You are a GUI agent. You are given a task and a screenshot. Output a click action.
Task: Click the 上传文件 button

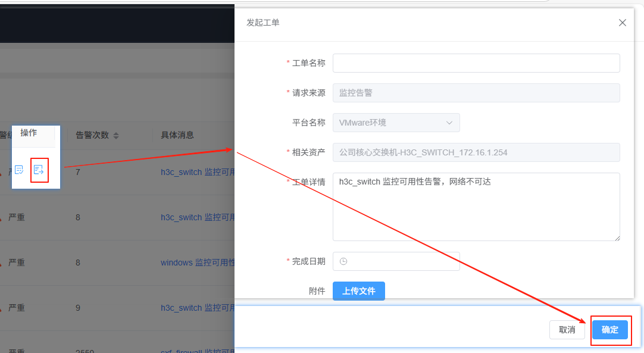(x=358, y=291)
